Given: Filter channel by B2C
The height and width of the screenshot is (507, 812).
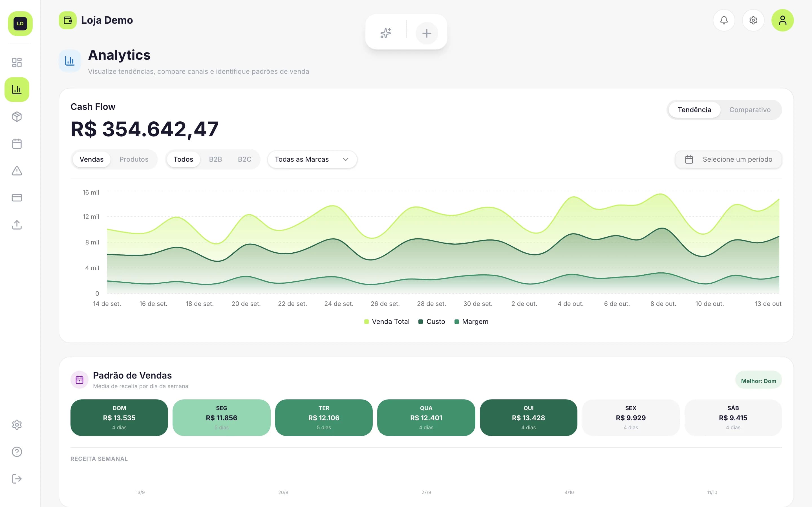Looking at the screenshot, I should [244, 159].
